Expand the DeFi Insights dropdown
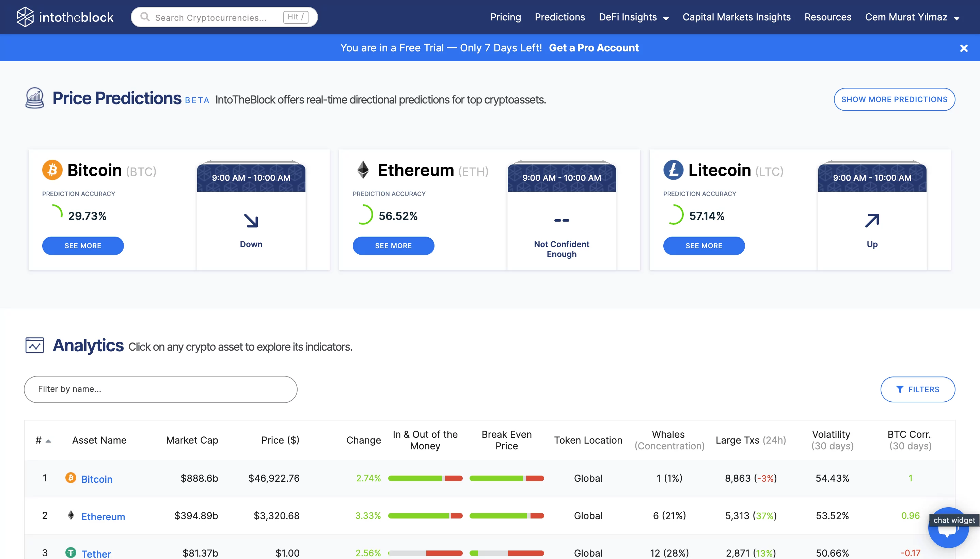Screen dimensions: 980x559 tap(634, 17)
